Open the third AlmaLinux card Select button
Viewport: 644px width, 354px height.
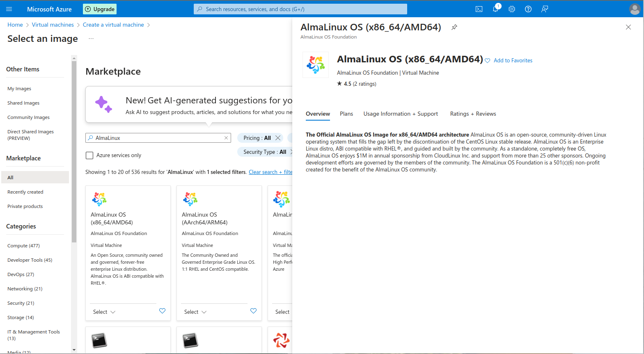tap(282, 312)
